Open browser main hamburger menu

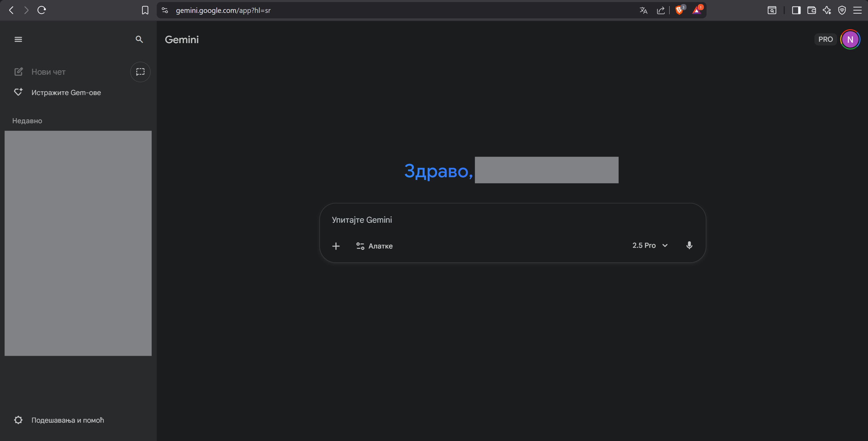click(x=857, y=11)
